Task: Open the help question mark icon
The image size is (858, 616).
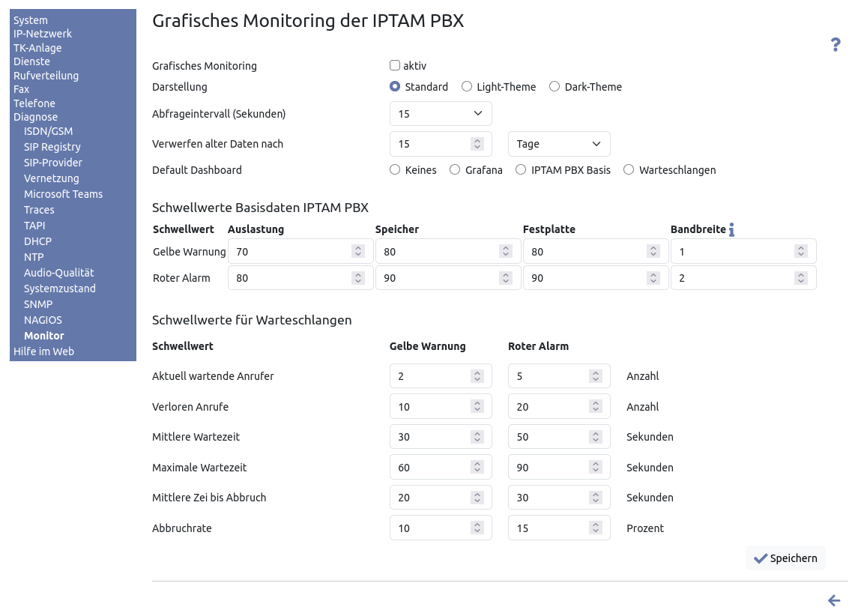Action: 836,45
